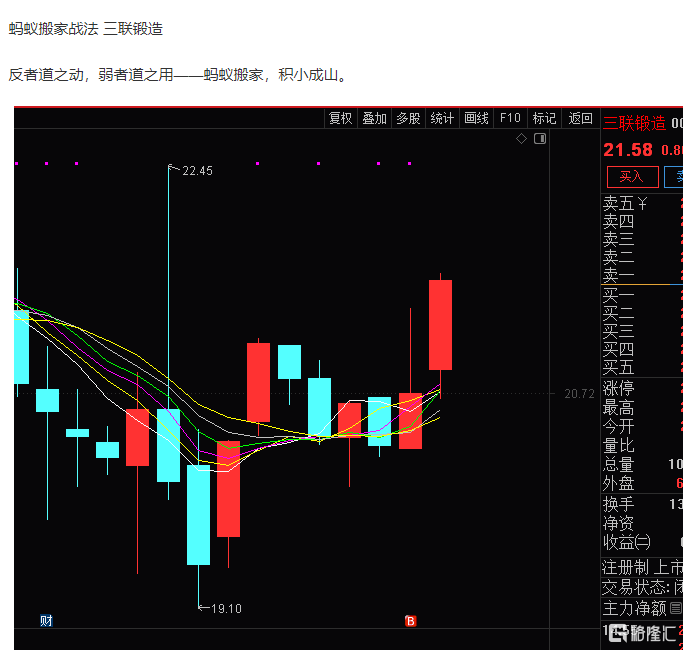Click the 注册制 上市 status text
683x650 pixels.
pyautogui.click(x=642, y=567)
